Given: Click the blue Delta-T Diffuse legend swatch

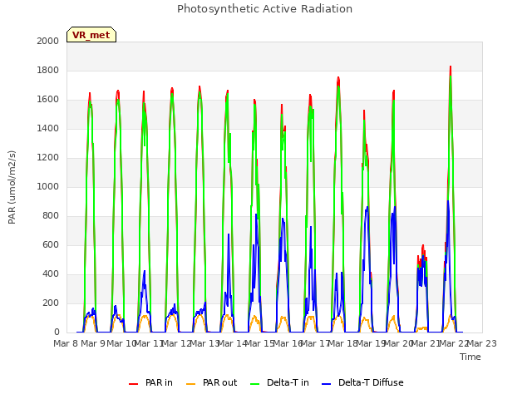Looking at the screenshot, I should pos(327,384).
